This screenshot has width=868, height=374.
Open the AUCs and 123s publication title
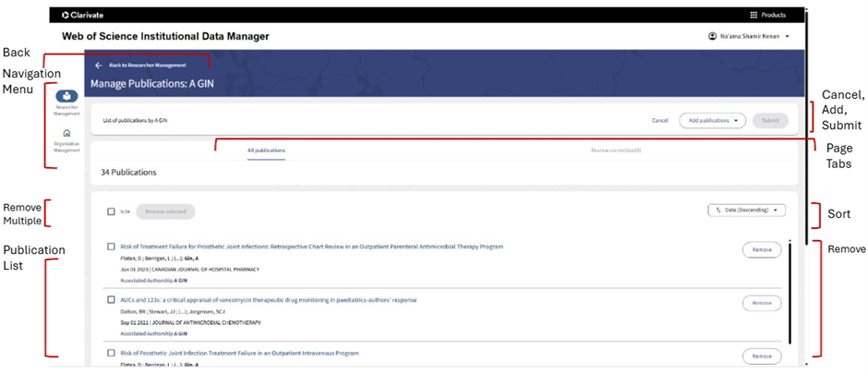tap(269, 300)
